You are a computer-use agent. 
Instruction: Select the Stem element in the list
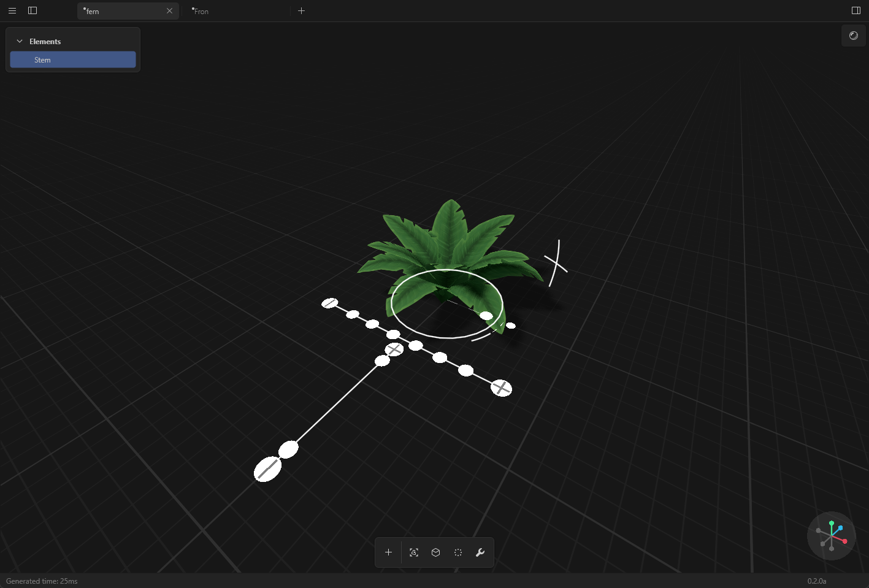click(73, 59)
